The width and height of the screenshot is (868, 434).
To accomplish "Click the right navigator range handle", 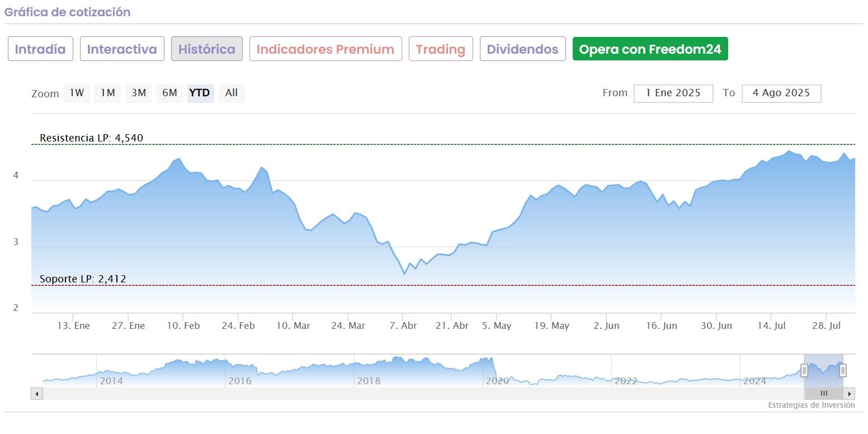I will [843, 370].
